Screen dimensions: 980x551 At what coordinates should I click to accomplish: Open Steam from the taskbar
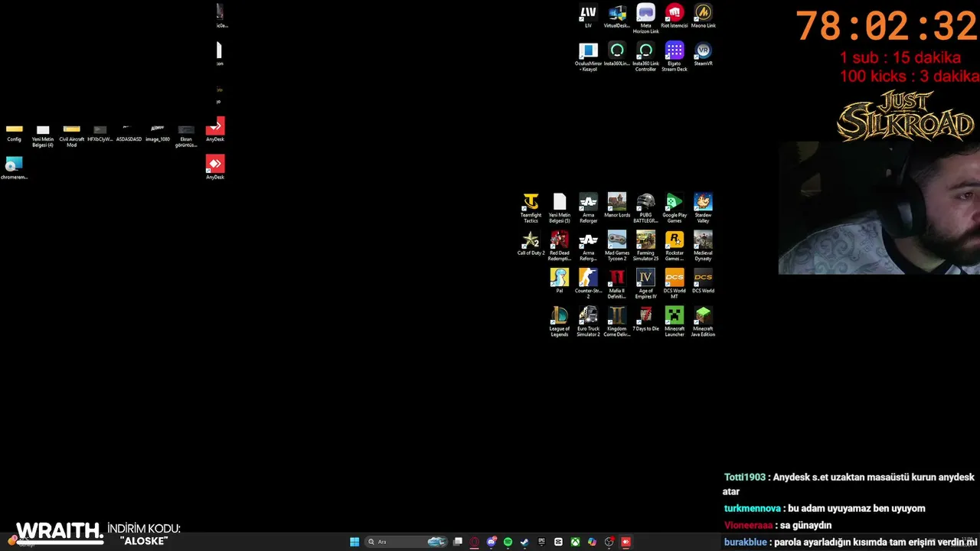tap(524, 542)
